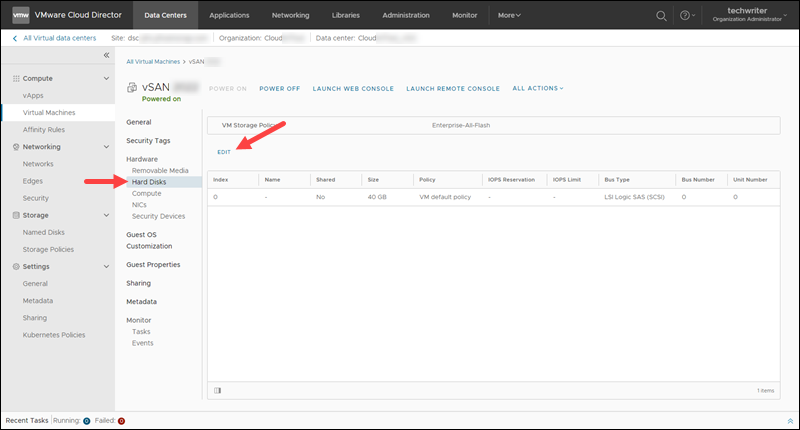The width and height of the screenshot is (800, 430).
Task: Open the Data Centers tab
Action: coord(165,15)
